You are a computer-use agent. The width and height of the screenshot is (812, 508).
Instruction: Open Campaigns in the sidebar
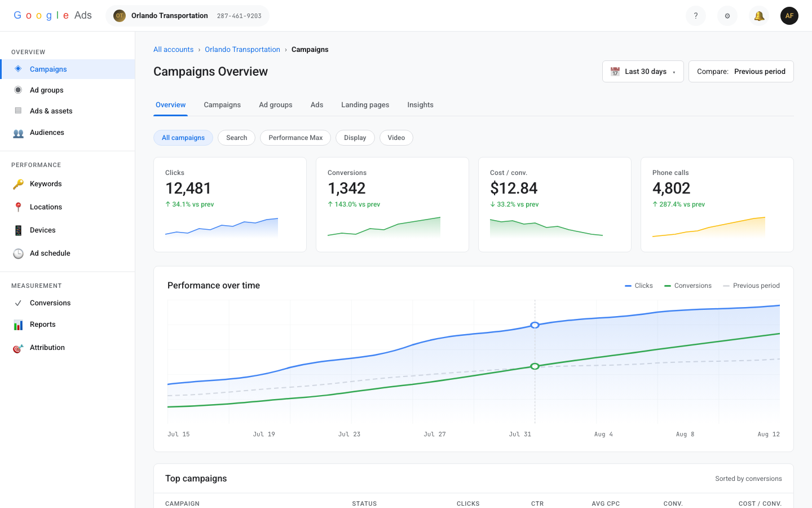(68, 69)
